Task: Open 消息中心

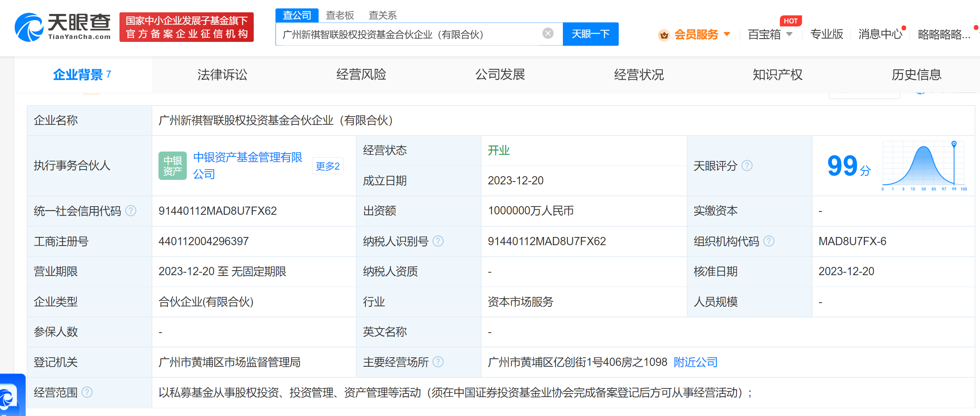Action: 881,34
